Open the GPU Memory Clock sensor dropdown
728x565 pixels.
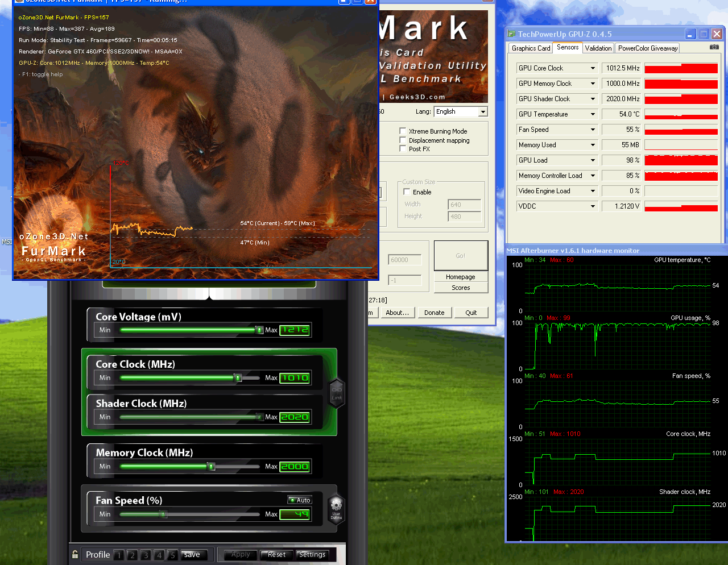(593, 84)
